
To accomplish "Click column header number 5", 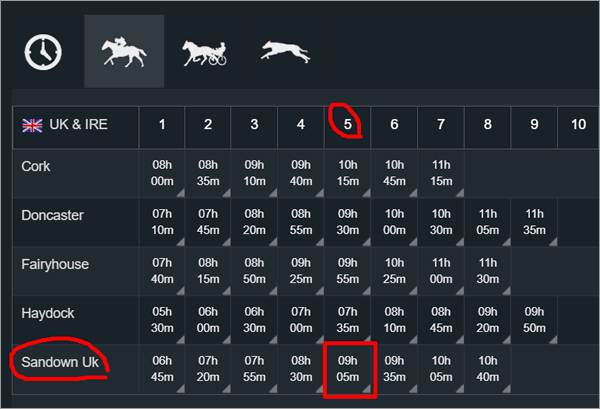I will (x=347, y=125).
